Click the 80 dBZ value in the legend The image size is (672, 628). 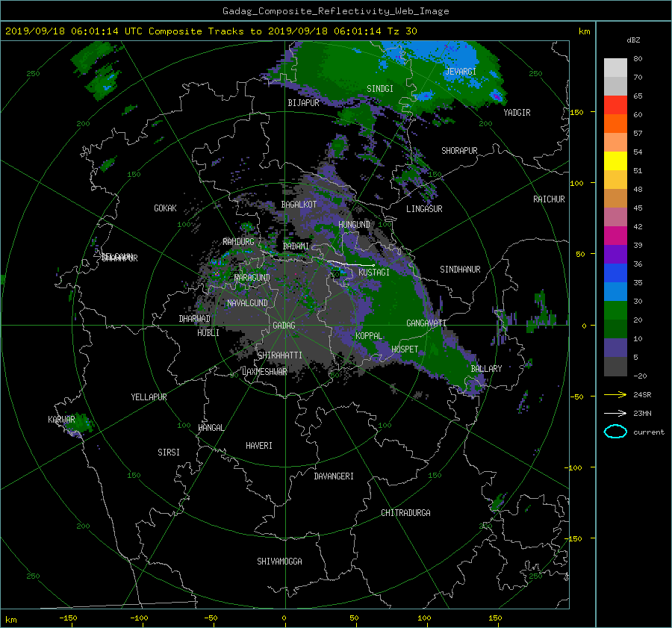(638, 59)
